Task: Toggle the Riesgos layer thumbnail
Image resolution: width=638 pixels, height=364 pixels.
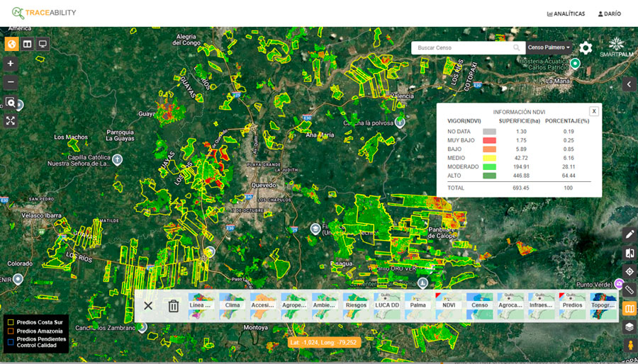Action: pyautogui.click(x=356, y=306)
